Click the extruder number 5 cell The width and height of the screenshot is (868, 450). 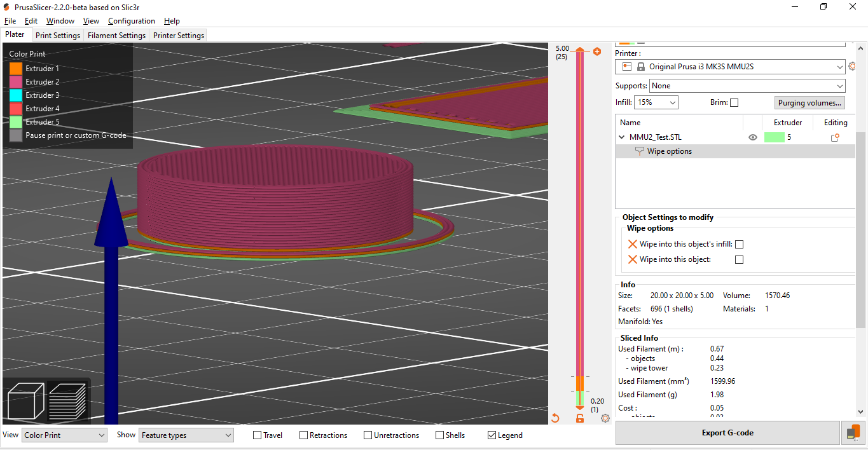[x=789, y=137]
